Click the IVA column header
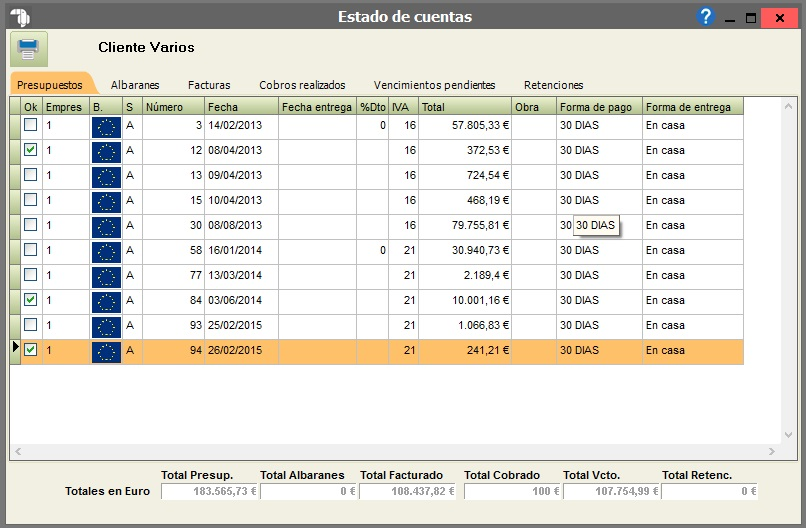The width and height of the screenshot is (806, 528). pos(404,106)
